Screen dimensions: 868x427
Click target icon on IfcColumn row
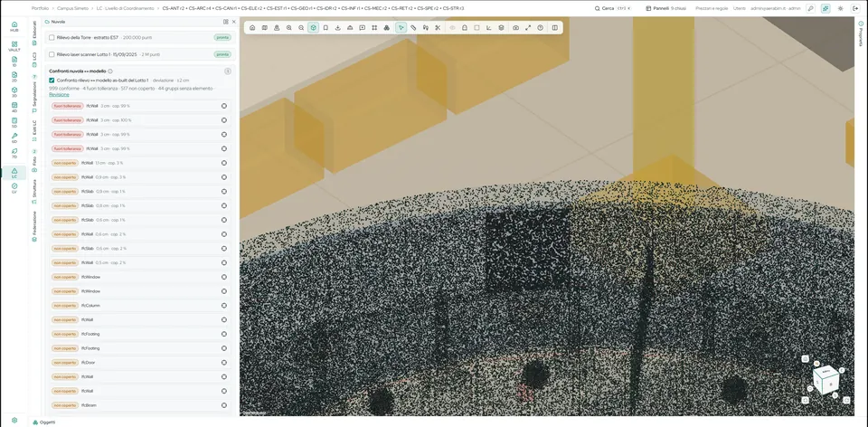224,306
